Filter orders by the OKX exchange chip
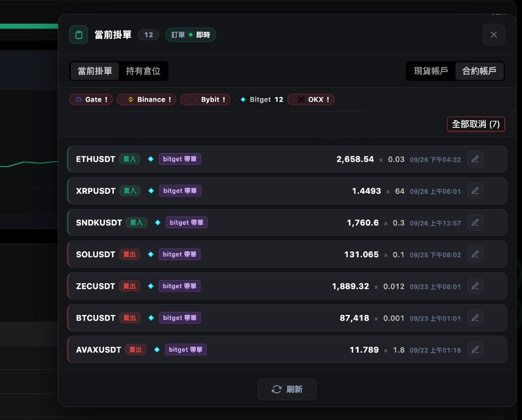Image resolution: width=522 pixels, height=420 pixels. tap(311, 100)
